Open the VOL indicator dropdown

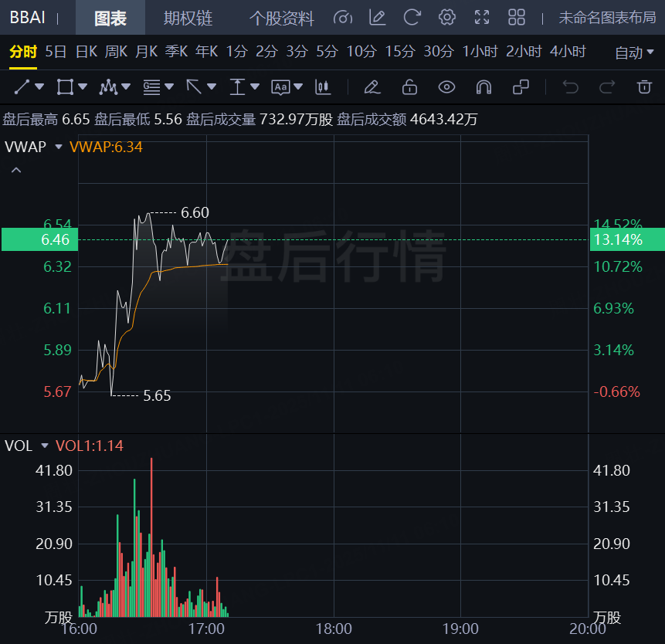point(45,446)
